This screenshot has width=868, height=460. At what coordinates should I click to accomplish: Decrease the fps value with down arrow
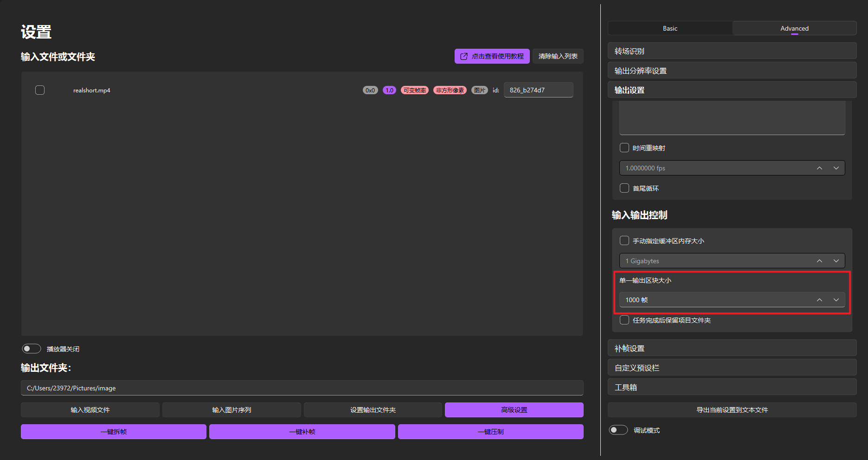click(836, 168)
